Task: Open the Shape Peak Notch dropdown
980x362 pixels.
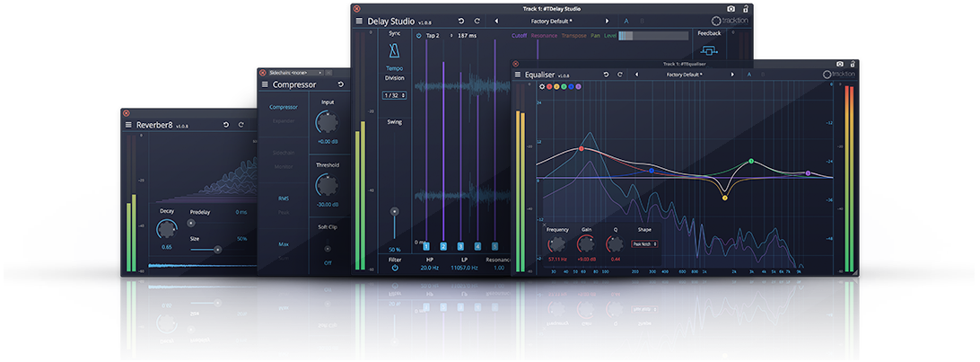Action: tap(644, 243)
